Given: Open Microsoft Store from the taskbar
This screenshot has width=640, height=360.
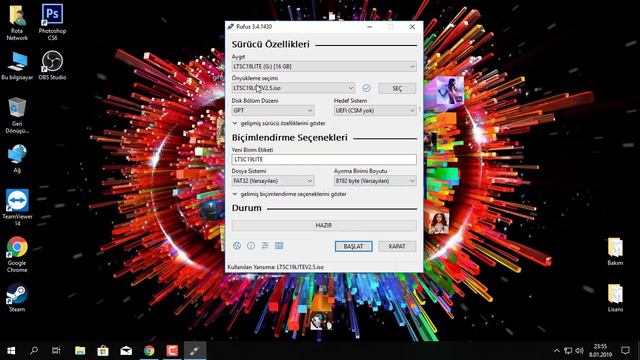Looking at the screenshot, I should pos(103,351).
